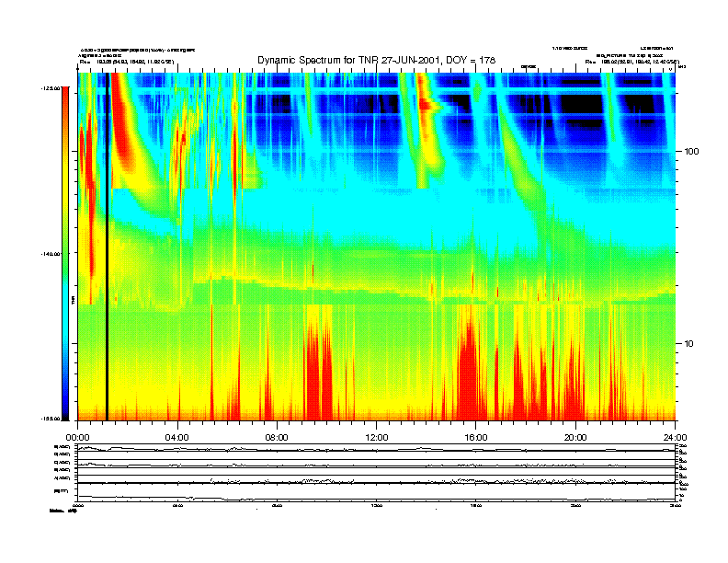728x563 pixels.
Task: Click the "10" frequency-axis label
Action: [x=689, y=344]
